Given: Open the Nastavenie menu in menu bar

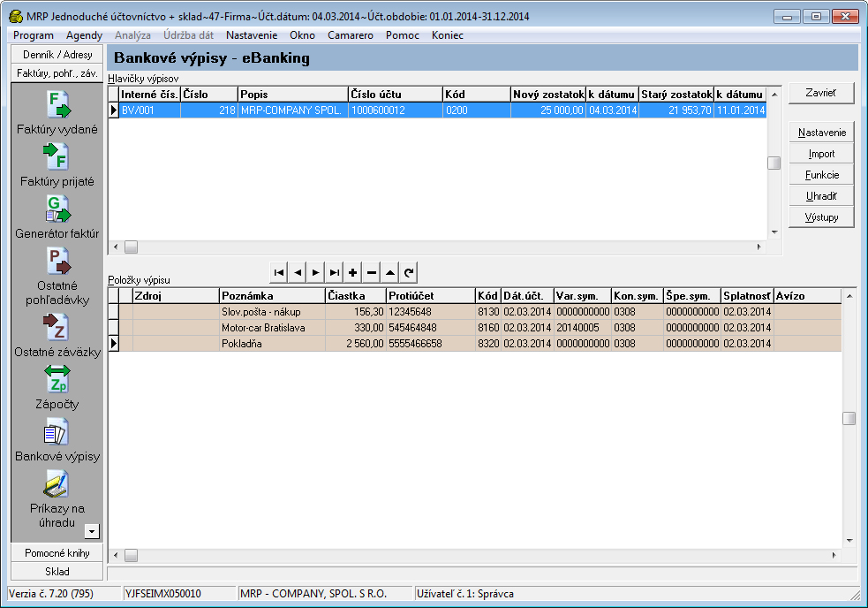Looking at the screenshot, I should point(252,35).
